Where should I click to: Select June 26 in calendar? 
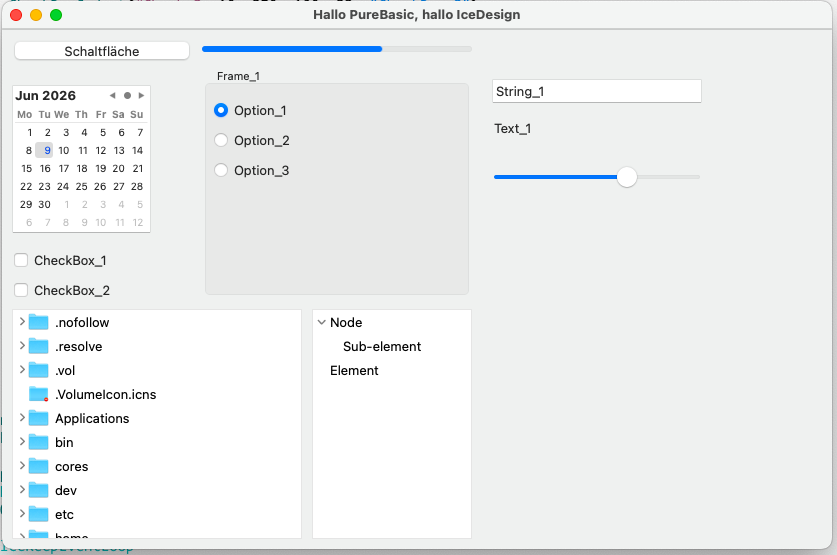click(x=100, y=186)
